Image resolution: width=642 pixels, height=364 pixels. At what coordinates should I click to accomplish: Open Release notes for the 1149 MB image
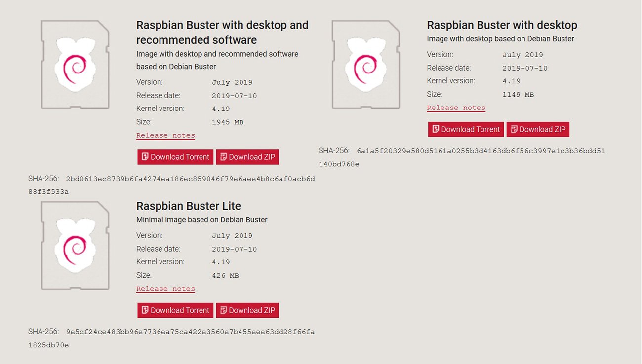(x=456, y=108)
